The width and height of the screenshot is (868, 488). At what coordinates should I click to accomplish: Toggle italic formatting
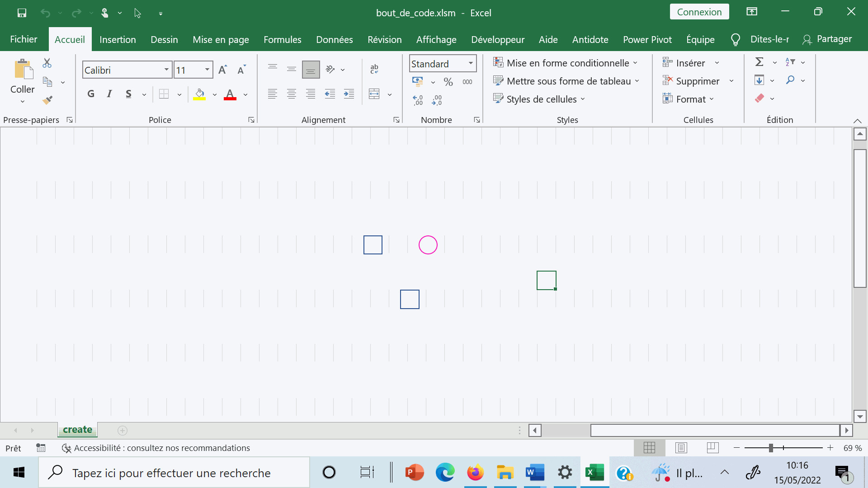point(109,94)
